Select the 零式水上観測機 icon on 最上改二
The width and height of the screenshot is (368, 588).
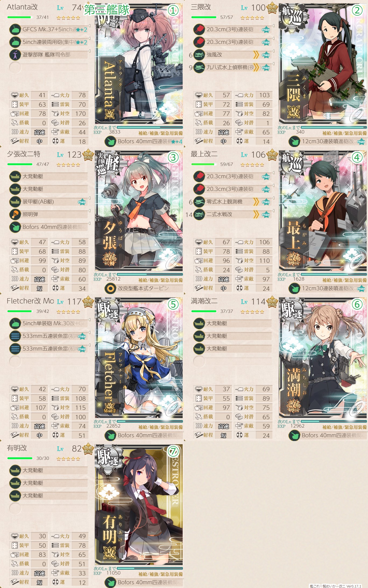[199, 202]
